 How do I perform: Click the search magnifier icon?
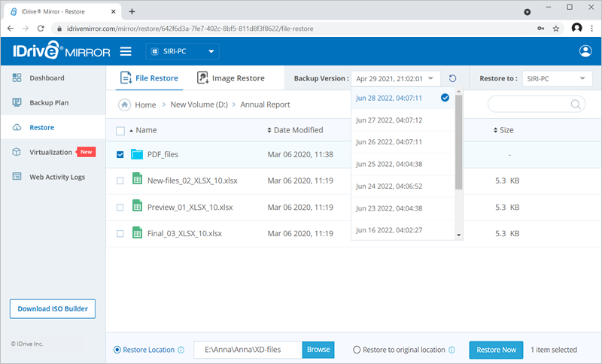(575, 105)
